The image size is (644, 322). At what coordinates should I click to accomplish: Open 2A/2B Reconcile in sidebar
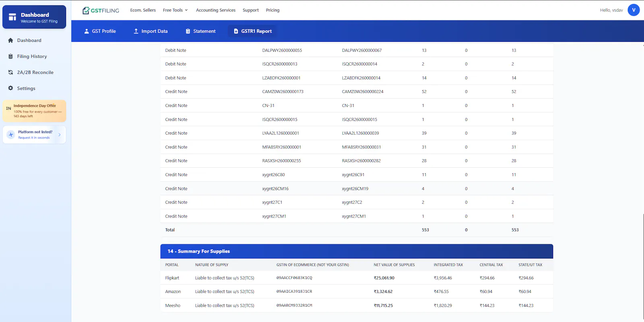point(35,72)
